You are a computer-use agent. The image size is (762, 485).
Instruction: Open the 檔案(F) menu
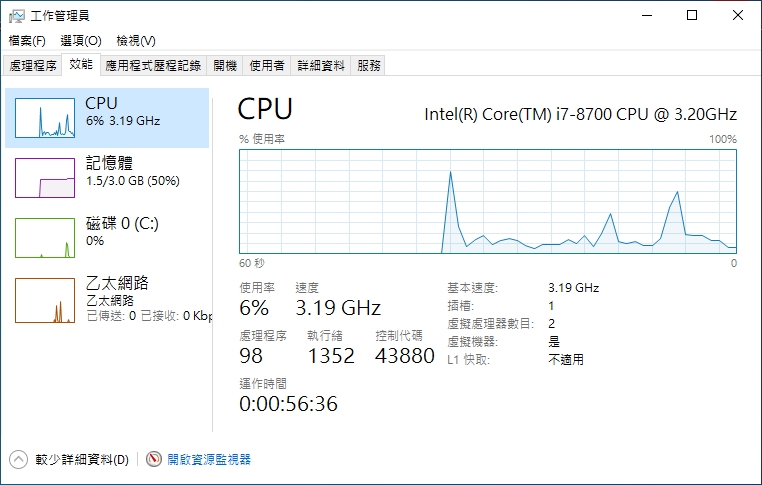click(x=27, y=41)
